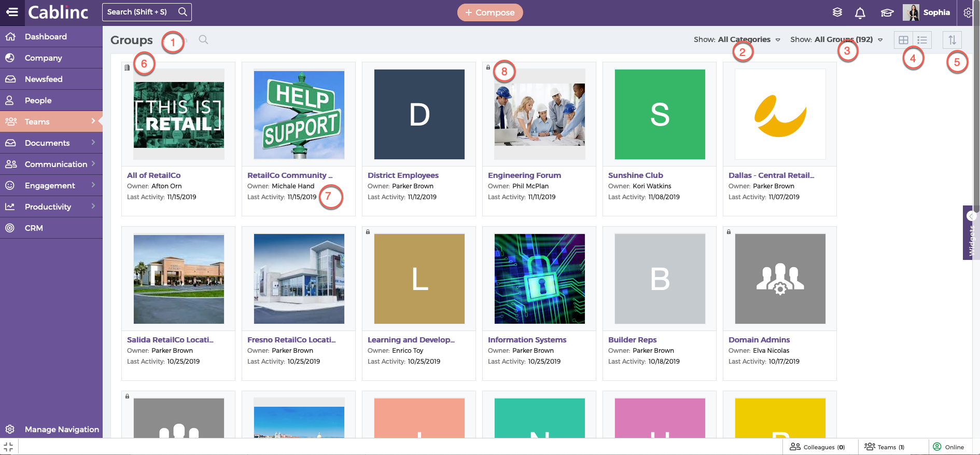Click the Help Support thumbnail image

point(299,114)
